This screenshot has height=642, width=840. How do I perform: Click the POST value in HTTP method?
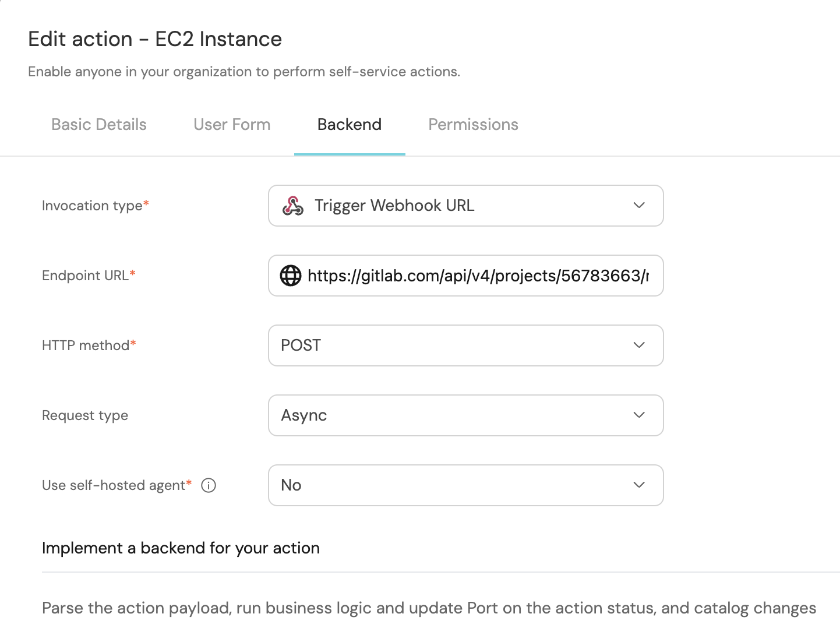pos(301,345)
